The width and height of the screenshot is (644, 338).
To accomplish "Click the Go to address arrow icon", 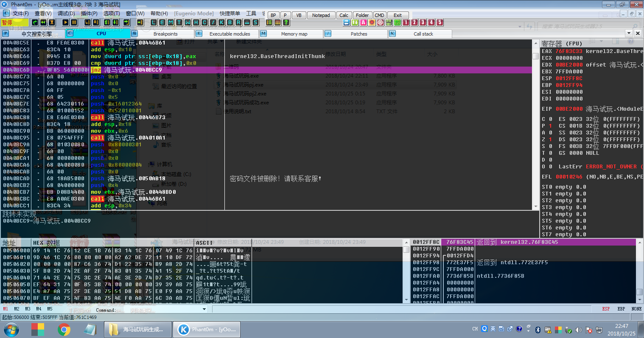I will pyautogui.click(x=140, y=22).
